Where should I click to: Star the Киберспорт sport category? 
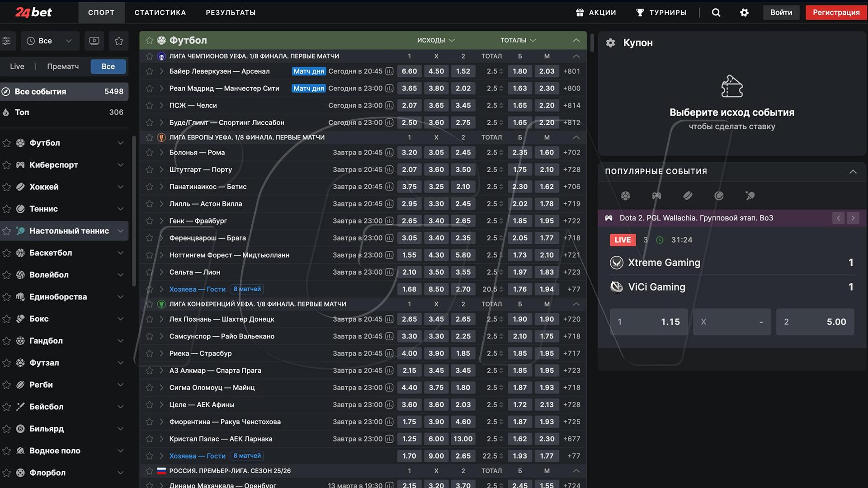tap(6, 165)
